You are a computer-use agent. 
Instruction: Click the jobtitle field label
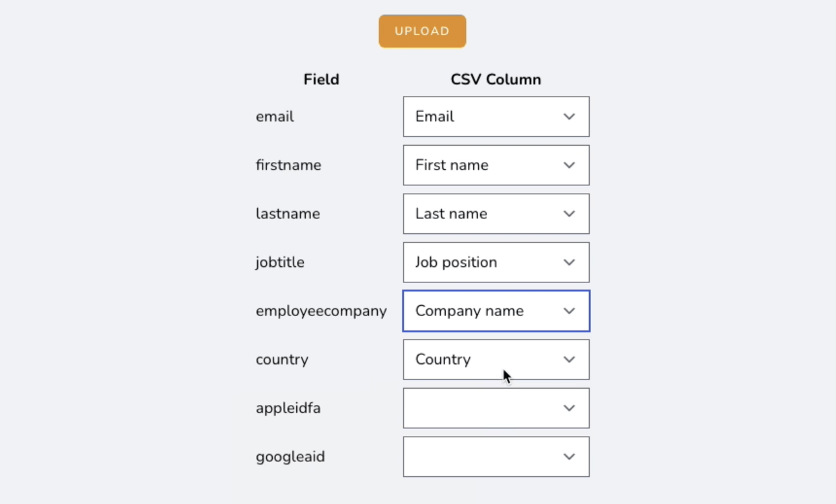[280, 262]
